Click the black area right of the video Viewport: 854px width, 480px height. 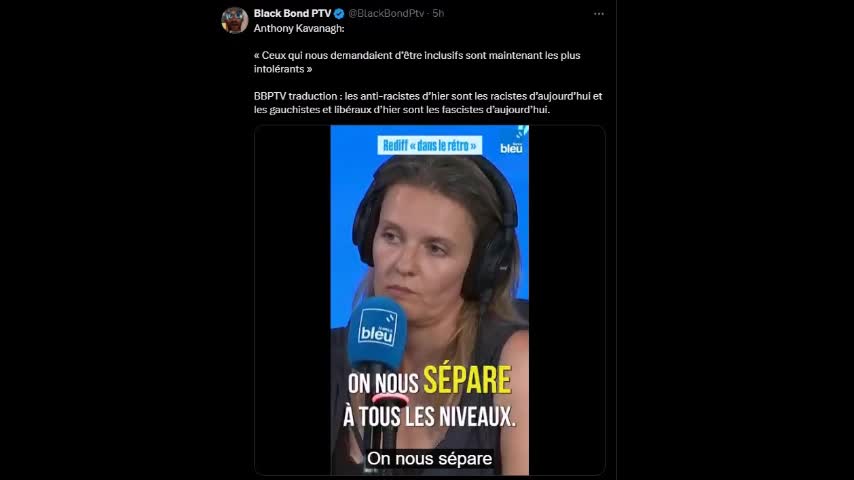pyautogui.click(x=566, y=300)
